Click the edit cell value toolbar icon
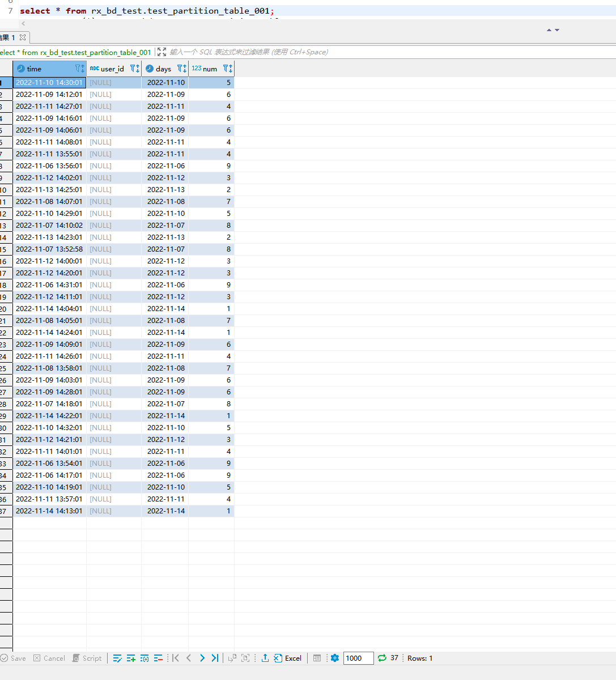 click(117, 658)
